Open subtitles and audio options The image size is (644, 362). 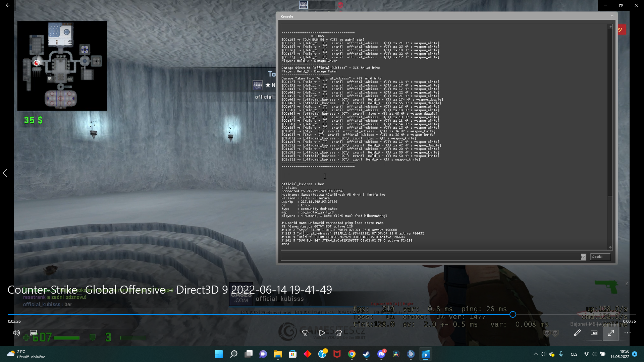[33, 333]
